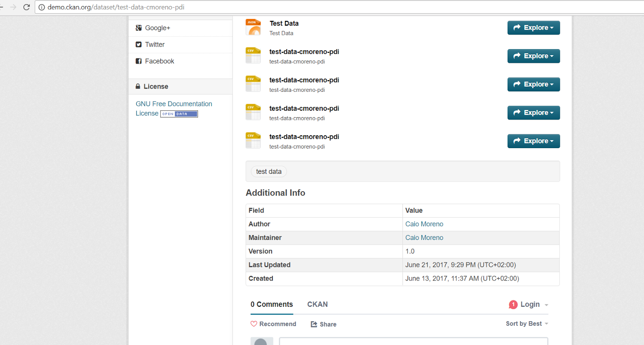Open the Sort by Best dropdown
This screenshot has width=644, height=345.
527,324
